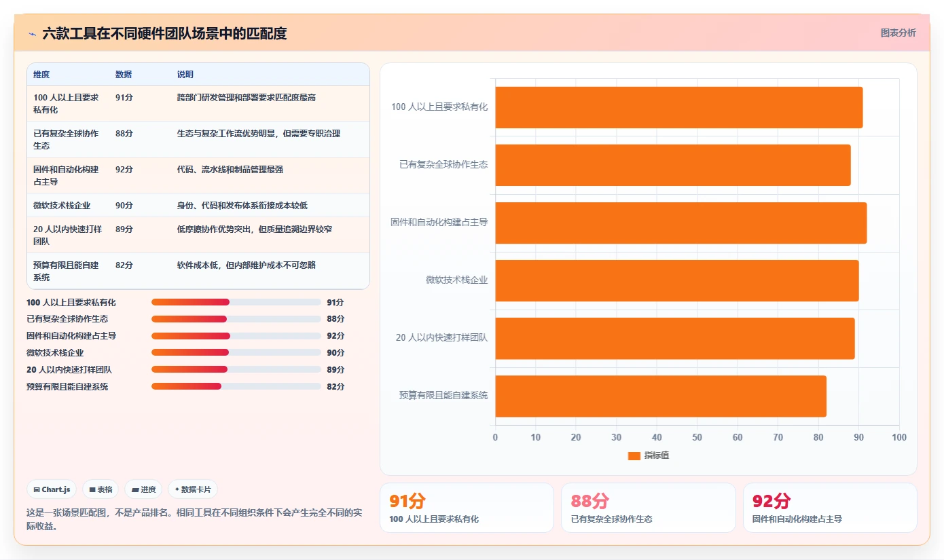Click the chart bar for 已有复杂全球协作生态
This screenshot has height=560, width=944.
tap(673, 165)
